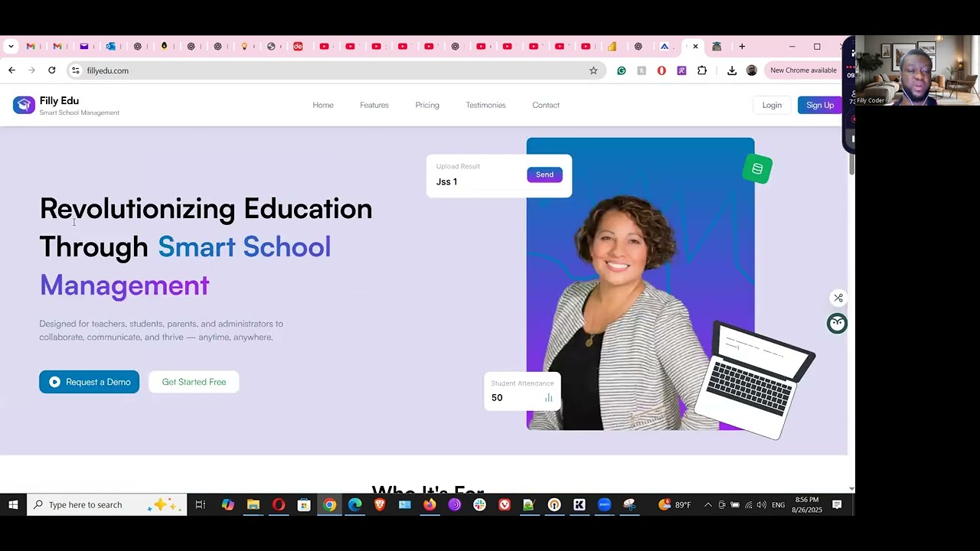Click the shuffle icon floating on page edge
The height and width of the screenshot is (551, 980).
pyautogui.click(x=838, y=298)
